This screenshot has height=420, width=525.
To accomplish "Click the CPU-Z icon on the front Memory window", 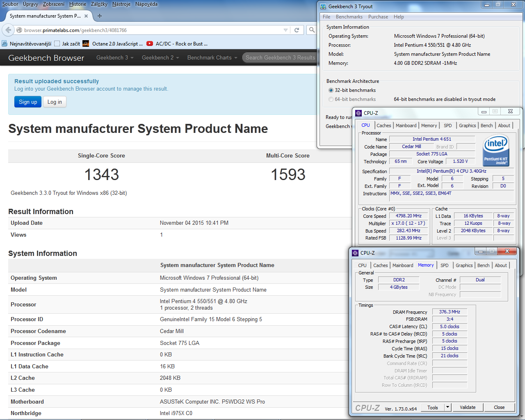I will pyautogui.click(x=355, y=253).
